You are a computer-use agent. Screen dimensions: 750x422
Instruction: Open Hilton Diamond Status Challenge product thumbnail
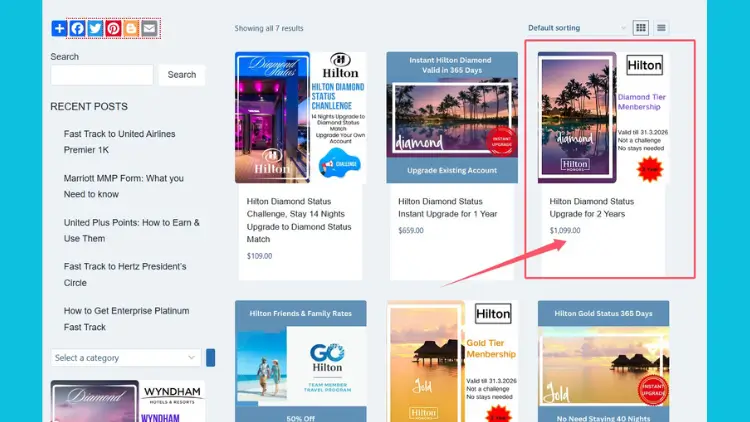300,117
